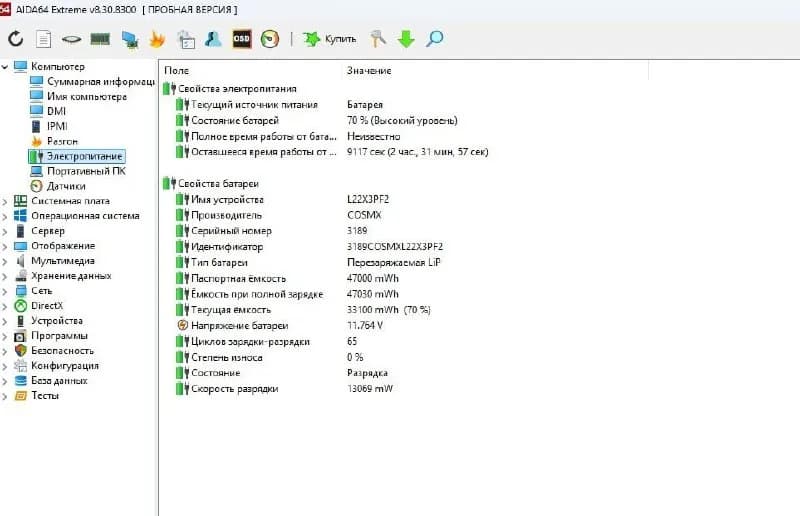Collapse the Компьютер tree node
The image size is (800, 516).
[x=5, y=67]
